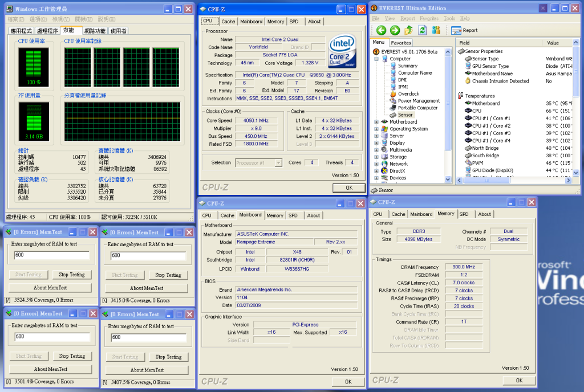Collapse the Computer node in EVEREST tree
584x392 pixels.
[376, 59]
